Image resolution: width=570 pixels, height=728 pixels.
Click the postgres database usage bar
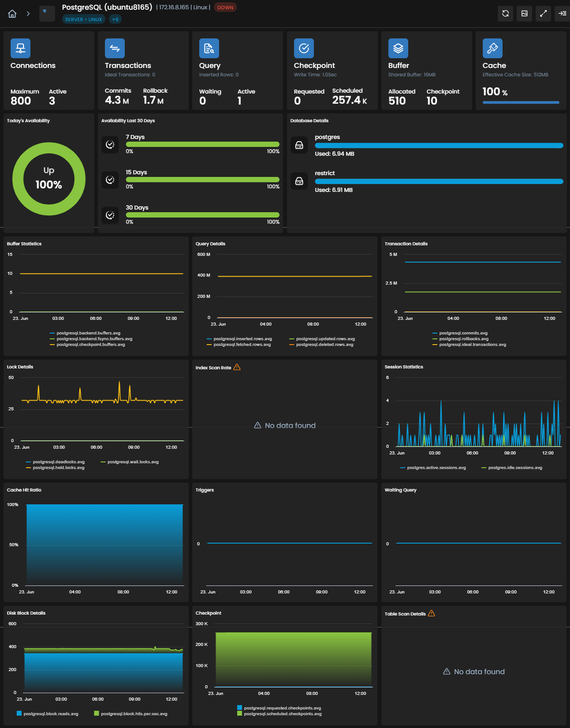point(439,146)
